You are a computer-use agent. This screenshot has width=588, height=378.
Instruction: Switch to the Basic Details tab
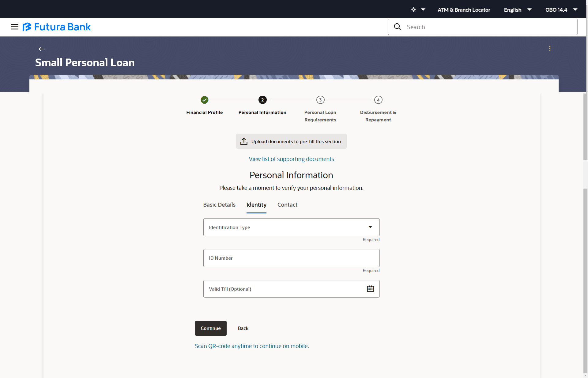tap(219, 205)
